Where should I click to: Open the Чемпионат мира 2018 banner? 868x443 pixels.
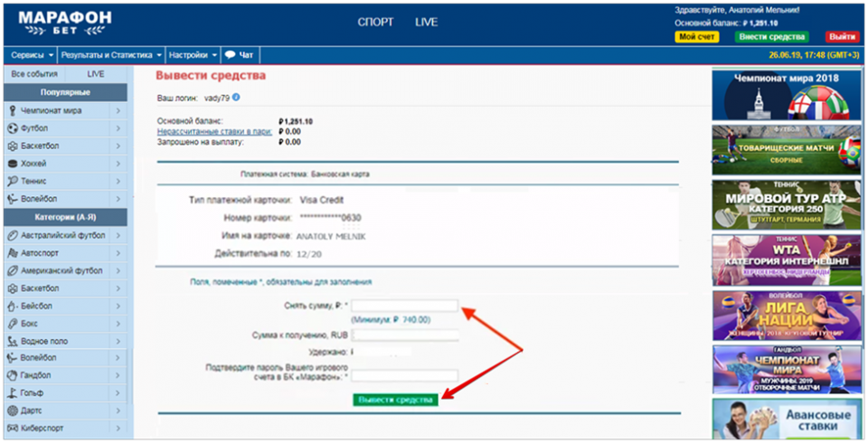tap(786, 94)
